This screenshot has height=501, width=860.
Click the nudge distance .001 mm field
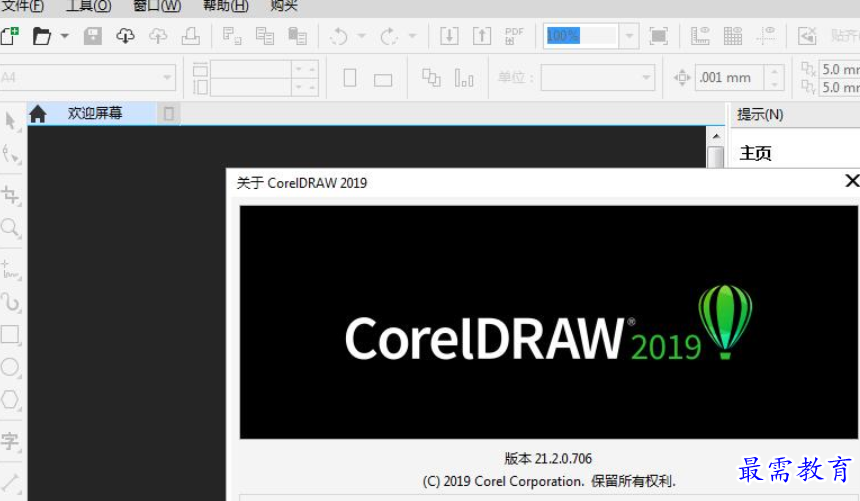(729, 77)
